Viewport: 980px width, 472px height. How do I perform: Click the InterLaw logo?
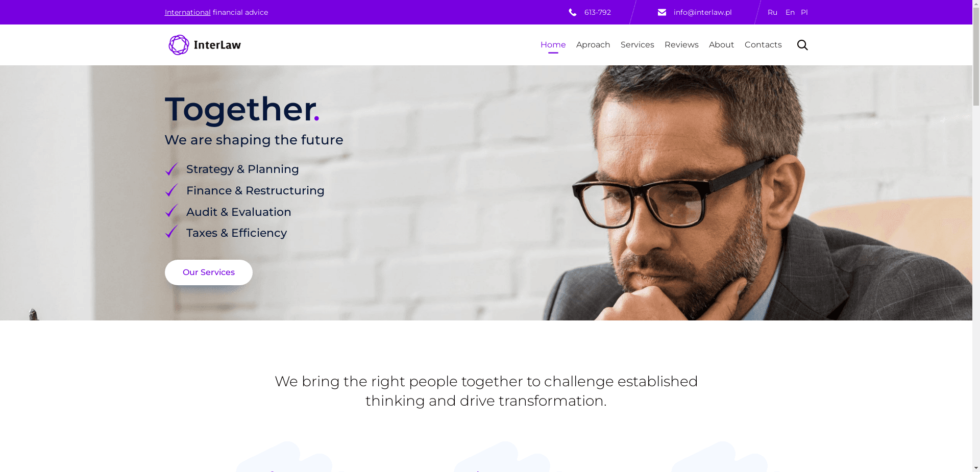205,45
